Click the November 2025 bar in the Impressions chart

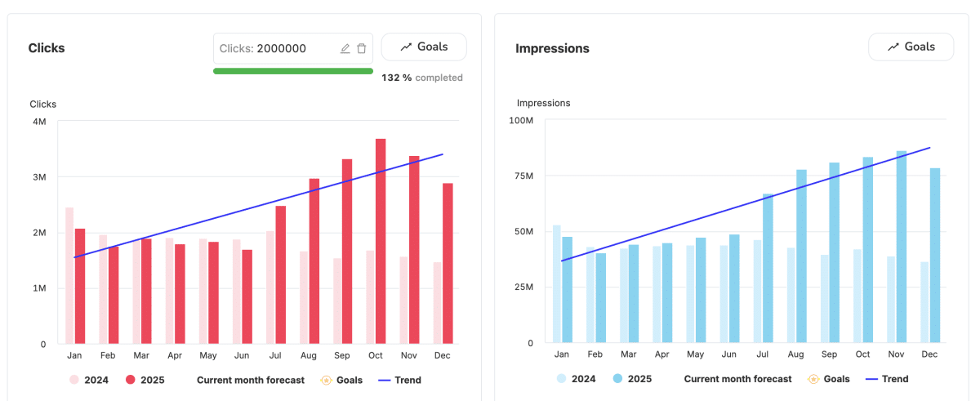[902, 247]
